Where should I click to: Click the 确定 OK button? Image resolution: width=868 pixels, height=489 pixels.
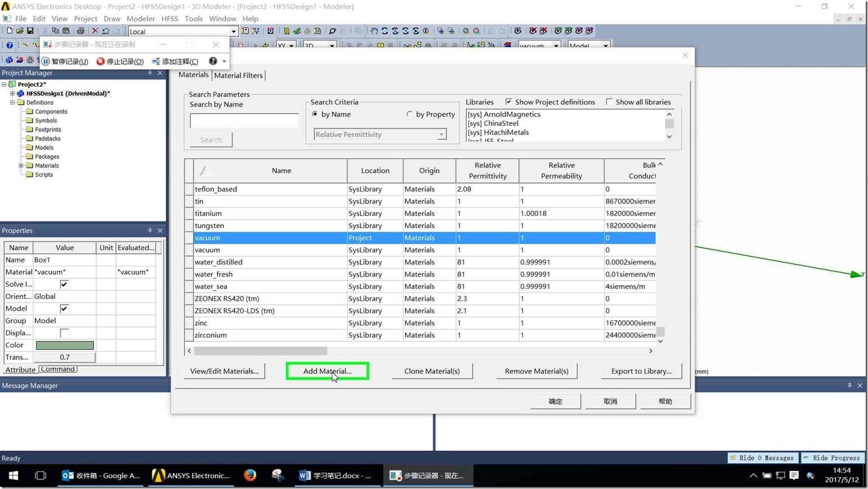coord(556,401)
